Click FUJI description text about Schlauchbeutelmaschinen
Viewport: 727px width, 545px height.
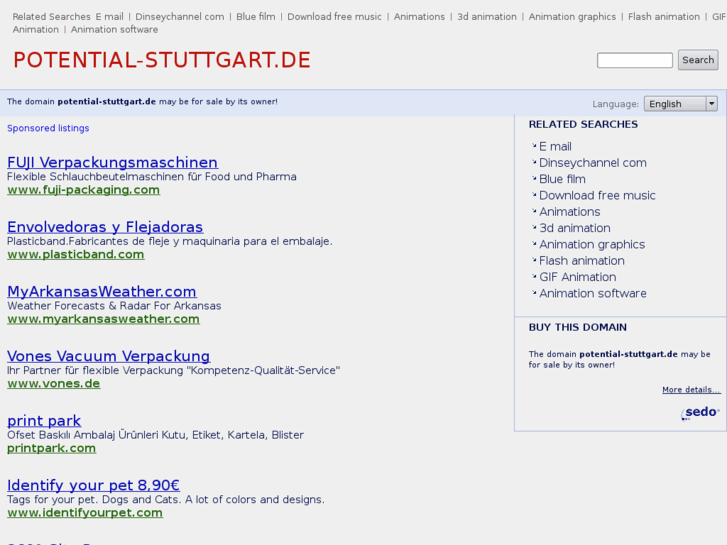click(x=152, y=177)
